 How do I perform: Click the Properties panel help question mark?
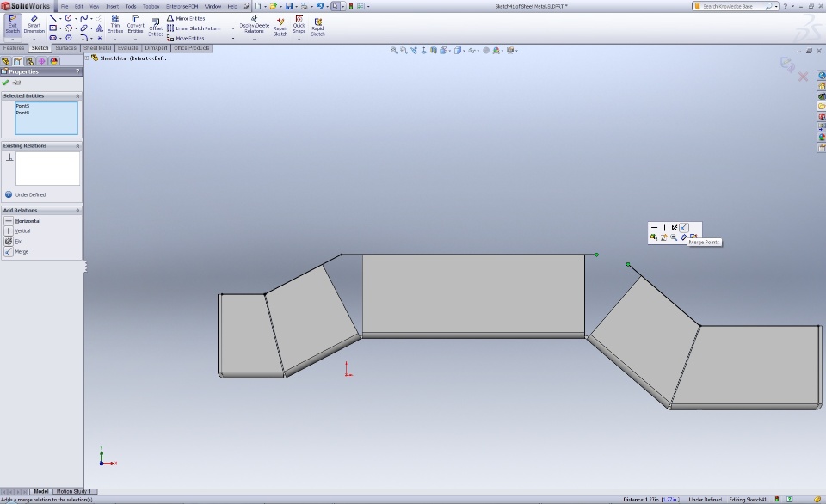coord(77,71)
